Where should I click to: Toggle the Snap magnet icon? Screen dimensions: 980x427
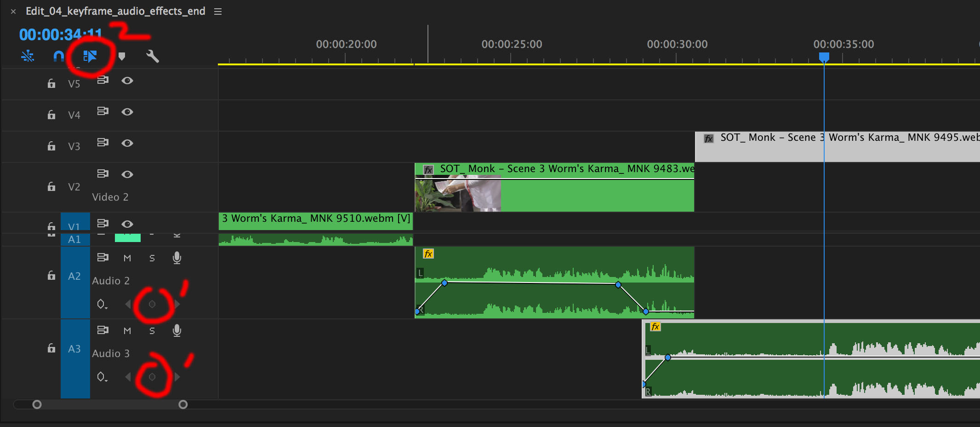(x=58, y=56)
